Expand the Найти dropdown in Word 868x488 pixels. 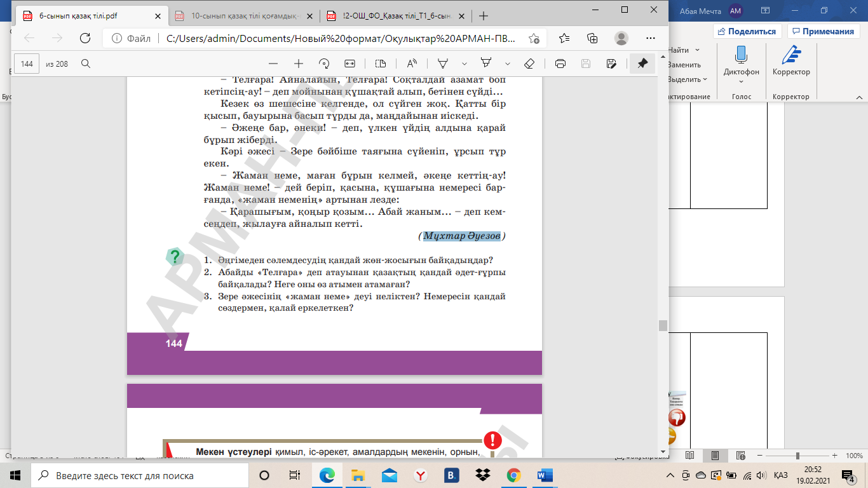click(x=697, y=50)
